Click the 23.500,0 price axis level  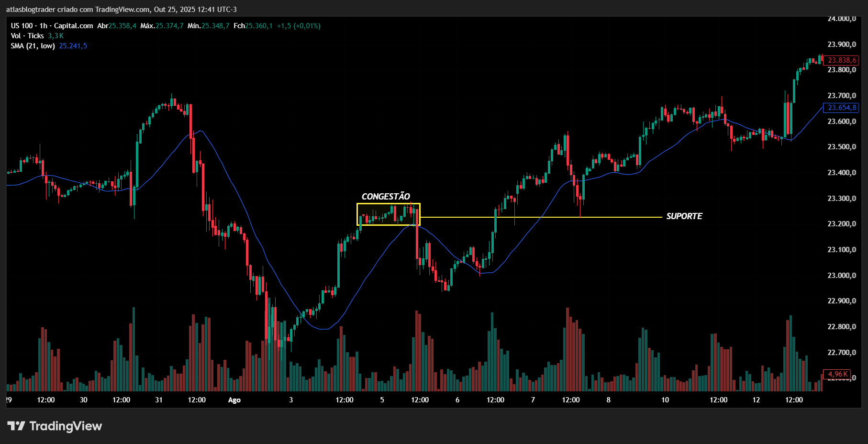point(842,147)
